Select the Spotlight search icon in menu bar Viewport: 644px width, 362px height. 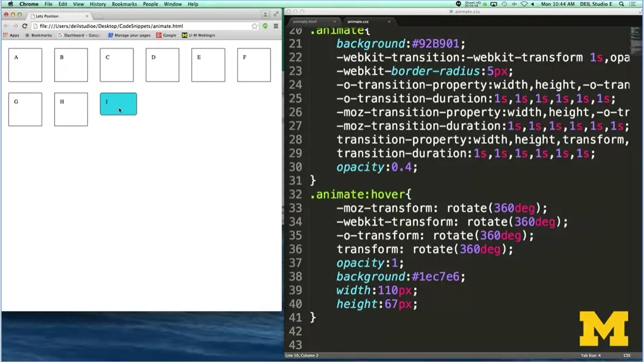click(x=621, y=4)
